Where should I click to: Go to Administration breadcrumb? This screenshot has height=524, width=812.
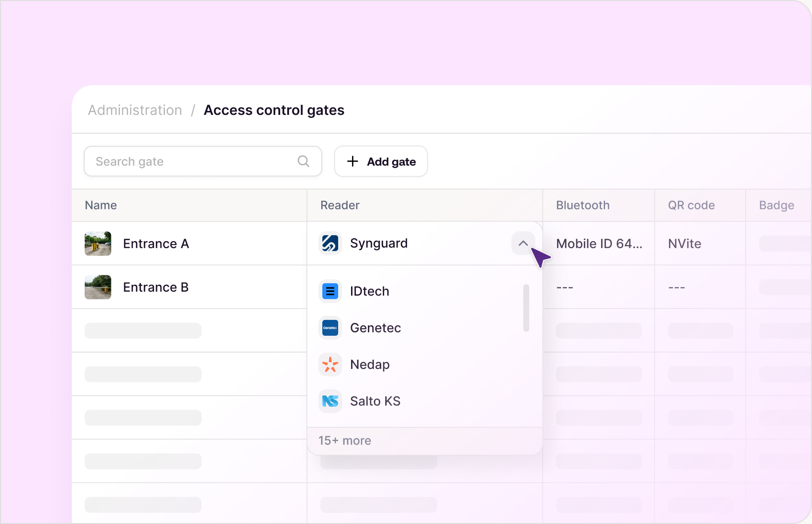pyautogui.click(x=135, y=110)
